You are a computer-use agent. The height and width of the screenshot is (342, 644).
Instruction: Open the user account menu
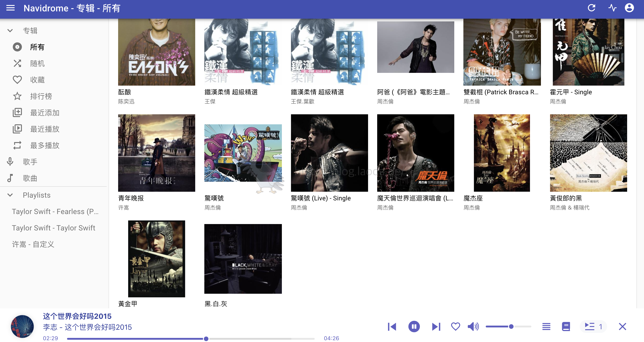click(629, 8)
